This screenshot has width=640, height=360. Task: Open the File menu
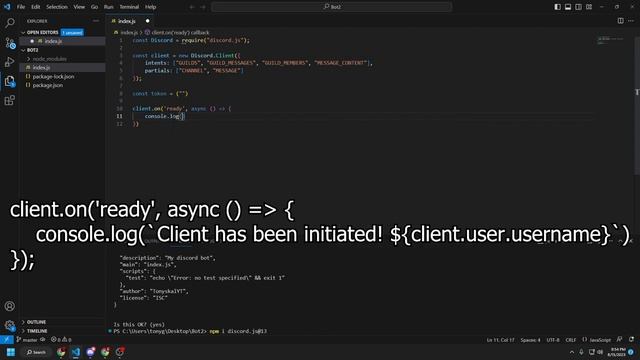21,7
